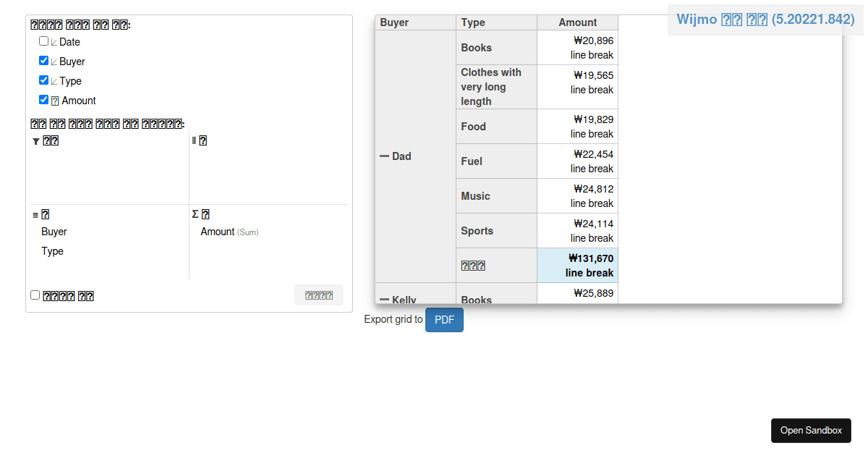
Task: Select the ₩19,565 amount cell
Action: pyautogui.click(x=578, y=87)
